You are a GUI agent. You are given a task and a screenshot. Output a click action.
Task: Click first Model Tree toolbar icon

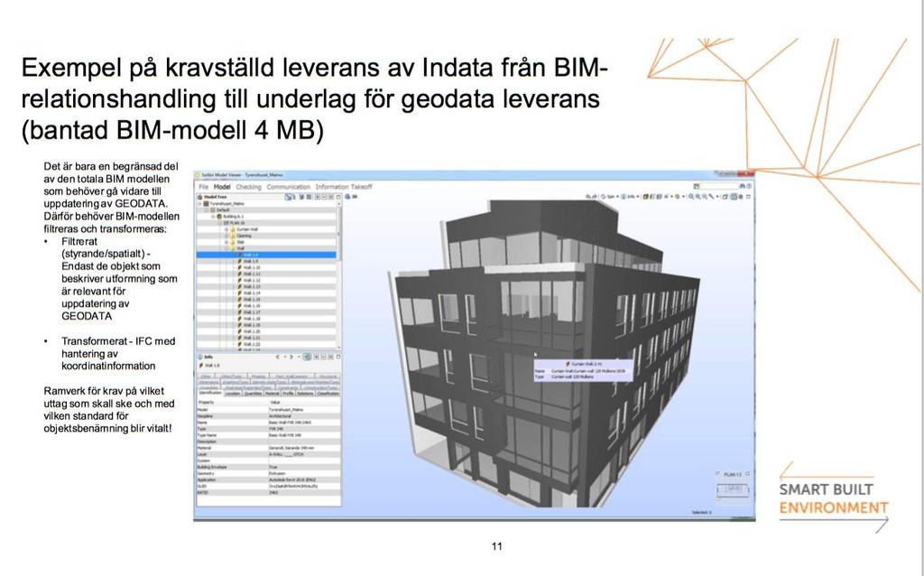click(x=290, y=197)
